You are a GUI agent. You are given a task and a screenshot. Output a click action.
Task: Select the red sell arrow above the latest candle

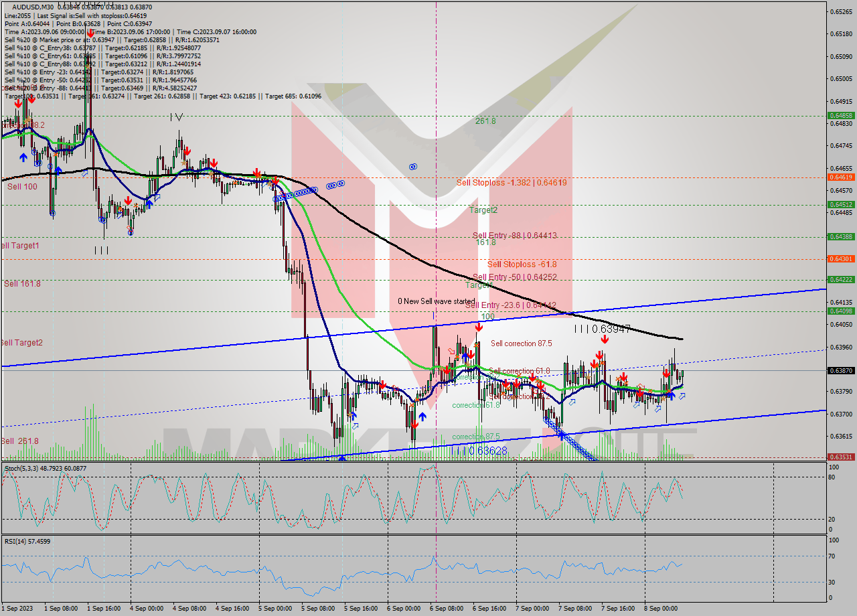[667, 373]
